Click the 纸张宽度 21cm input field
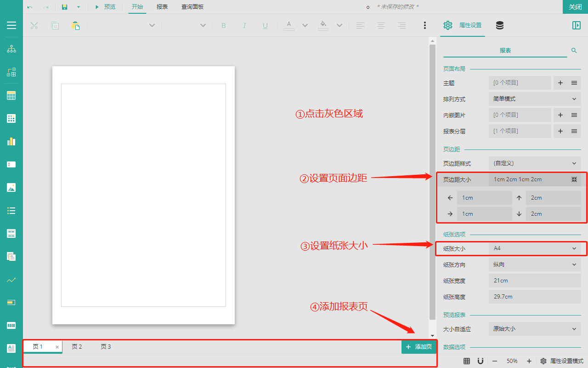Image resolution: width=588 pixels, height=368 pixels. click(x=535, y=281)
